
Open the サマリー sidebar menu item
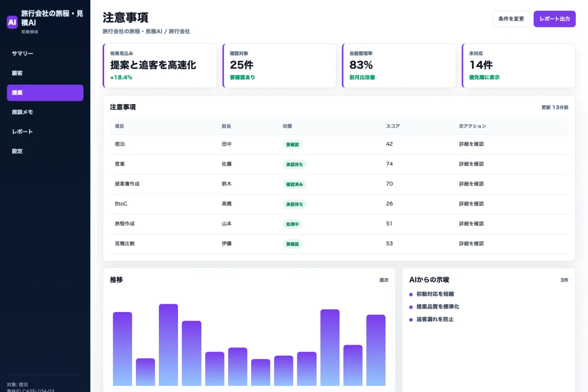coord(45,53)
